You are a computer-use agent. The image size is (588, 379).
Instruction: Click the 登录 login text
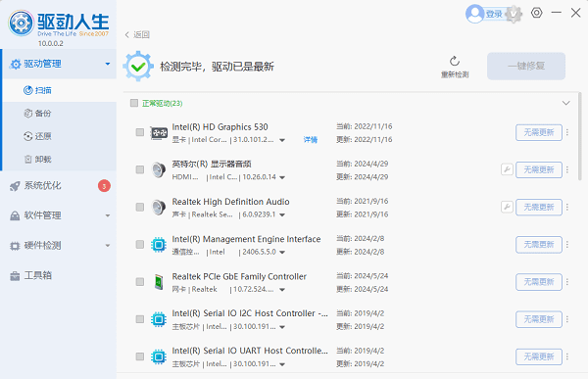(494, 15)
